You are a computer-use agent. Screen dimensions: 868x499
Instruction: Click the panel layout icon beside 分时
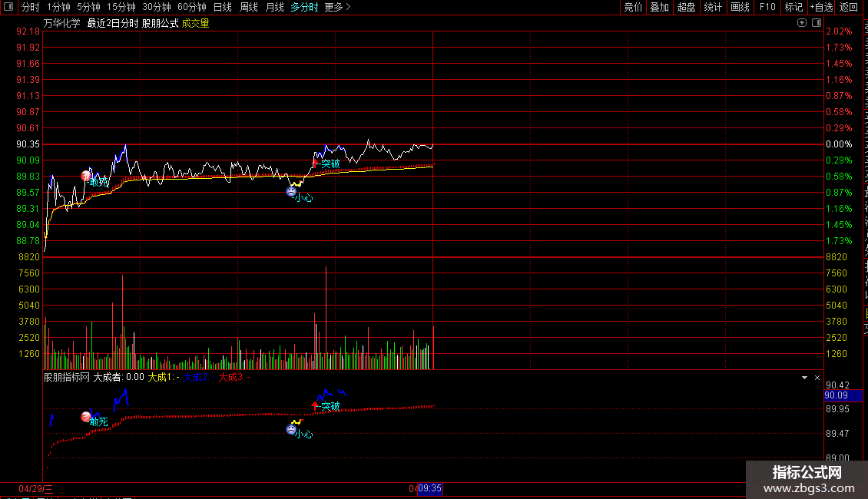pyautogui.click(x=8, y=7)
